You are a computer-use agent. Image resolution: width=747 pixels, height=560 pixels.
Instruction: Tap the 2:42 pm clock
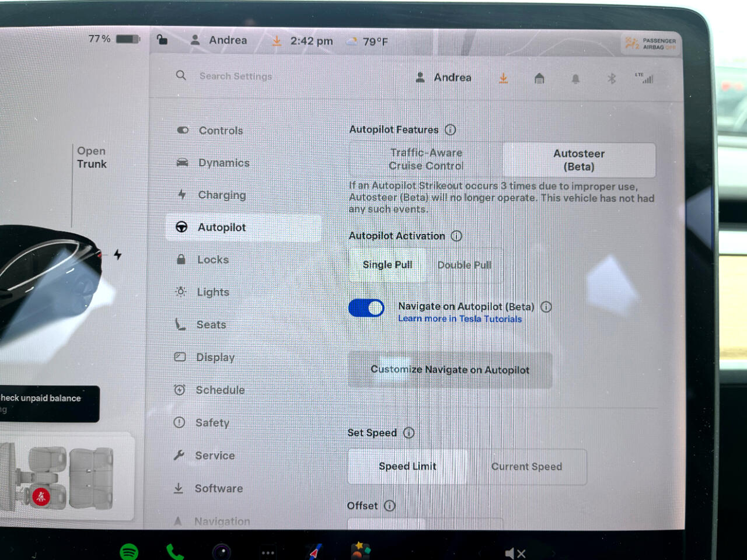tap(312, 41)
